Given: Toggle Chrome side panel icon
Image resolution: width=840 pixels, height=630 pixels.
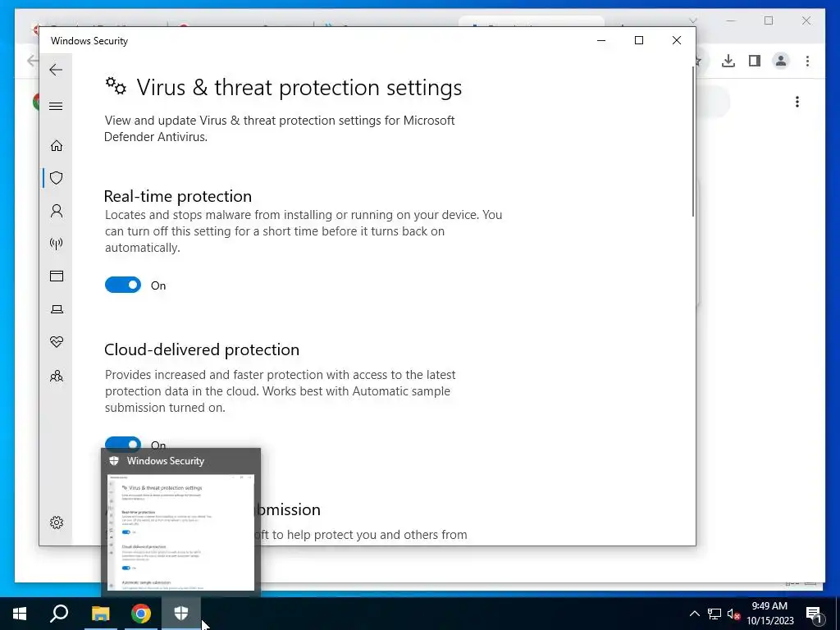Looking at the screenshot, I should click(755, 61).
